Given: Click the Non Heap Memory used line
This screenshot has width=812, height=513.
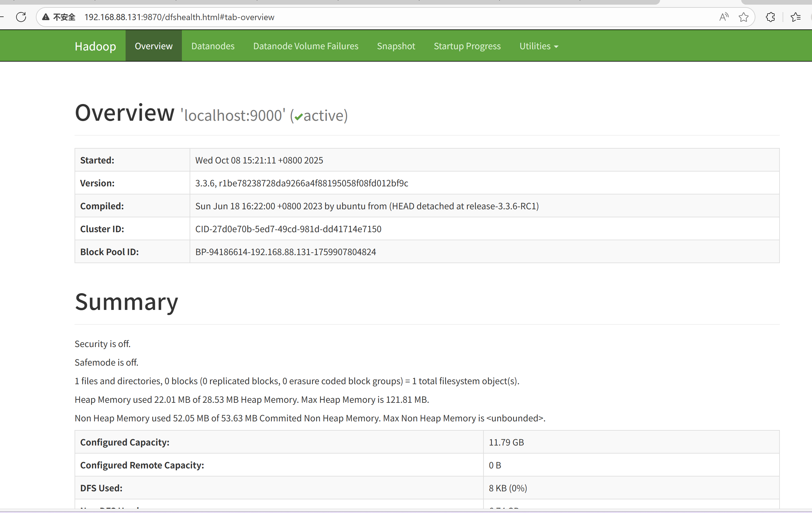Looking at the screenshot, I should tap(310, 418).
